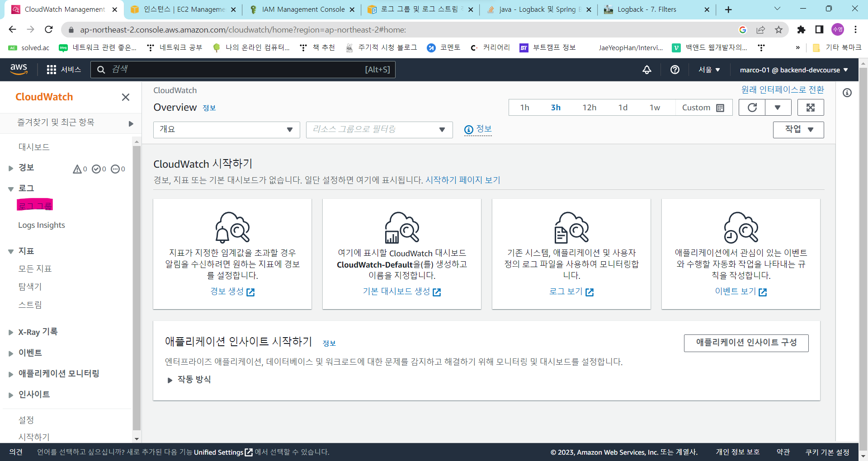Focus the AWS console search field
The height and width of the screenshot is (461, 868).
coord(243,70)
